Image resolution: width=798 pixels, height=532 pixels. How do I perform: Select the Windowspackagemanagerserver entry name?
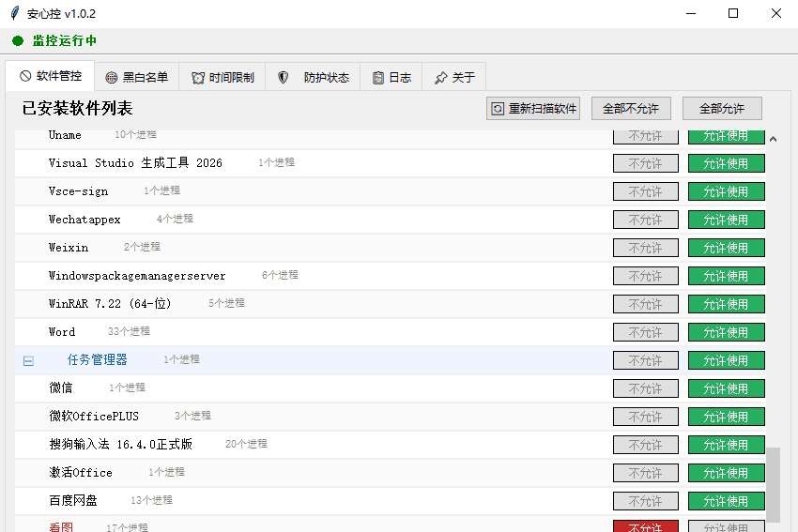137,276
